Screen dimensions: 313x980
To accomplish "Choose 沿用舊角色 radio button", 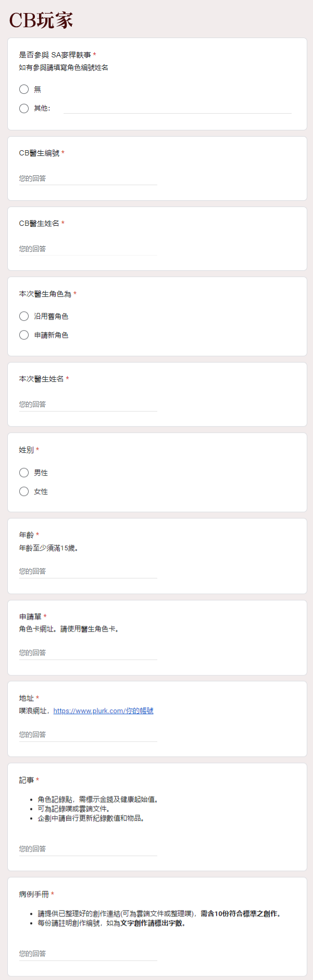I will click(24, 316).
